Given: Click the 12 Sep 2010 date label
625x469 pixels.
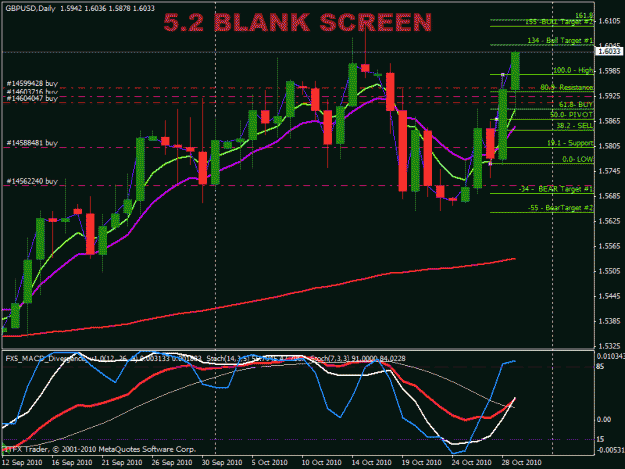Looking at the screenshot, I should 22,462.
